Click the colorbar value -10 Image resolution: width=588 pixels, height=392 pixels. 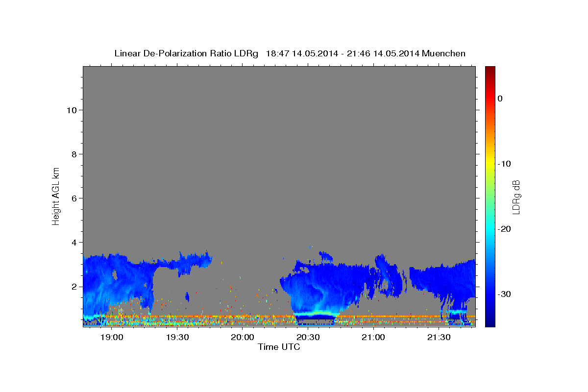pyautogui.click(x=504, y=164)
